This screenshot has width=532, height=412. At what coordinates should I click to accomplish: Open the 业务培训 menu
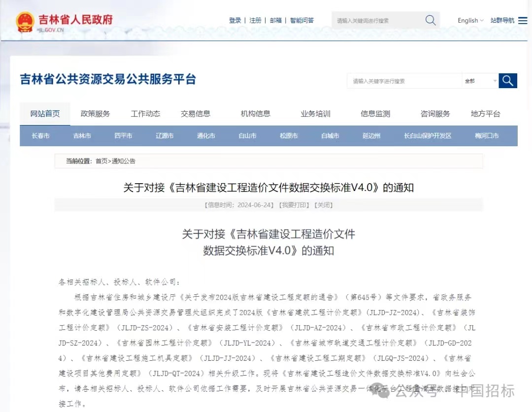(x=316, y=114)
